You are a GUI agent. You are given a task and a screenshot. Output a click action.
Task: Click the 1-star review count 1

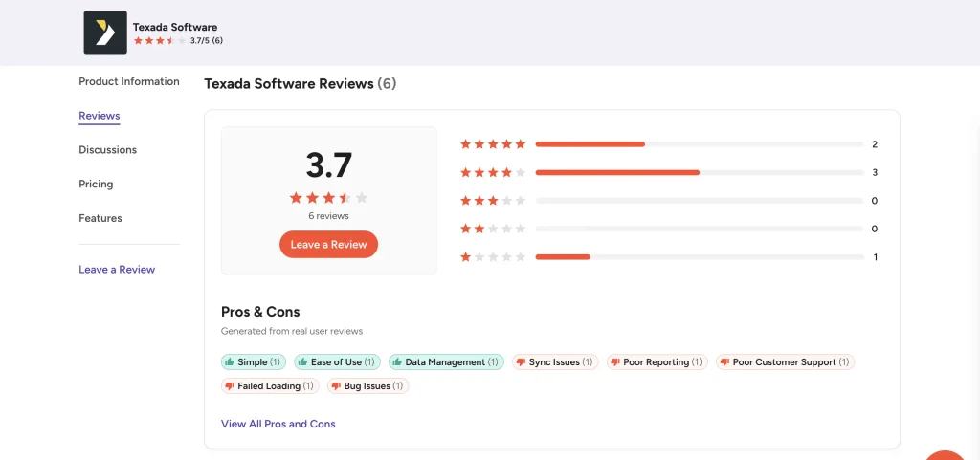click(875, 257)
